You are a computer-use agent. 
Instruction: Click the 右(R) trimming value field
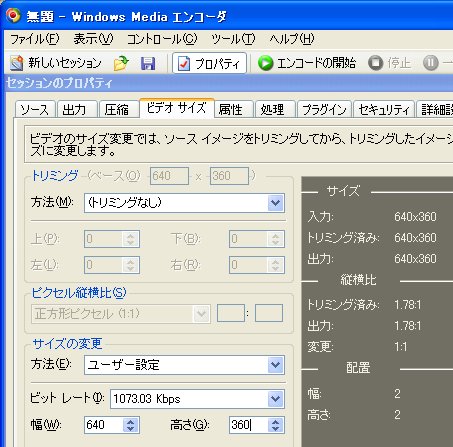[248, 265]
